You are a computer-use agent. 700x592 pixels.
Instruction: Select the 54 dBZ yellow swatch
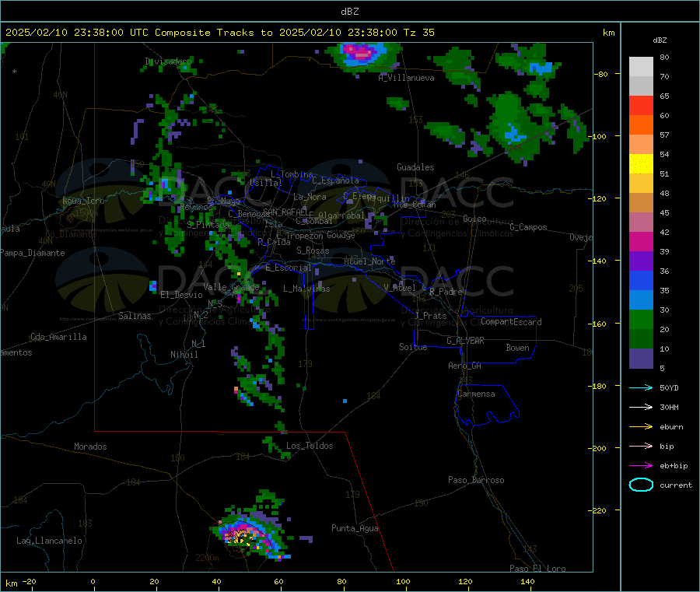[x=641, y=164]
